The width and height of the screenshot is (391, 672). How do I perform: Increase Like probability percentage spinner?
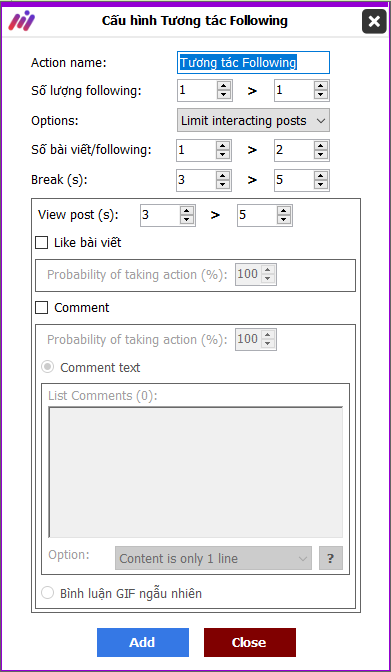click(x=268, y=270)
